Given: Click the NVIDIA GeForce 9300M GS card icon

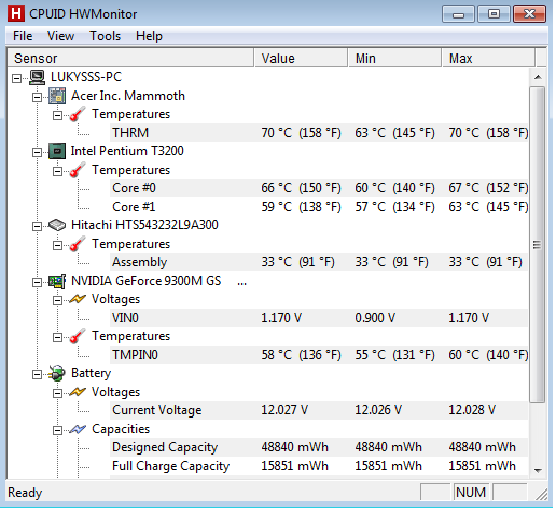Looking at the screenshot, I should (x=57, y=281).
